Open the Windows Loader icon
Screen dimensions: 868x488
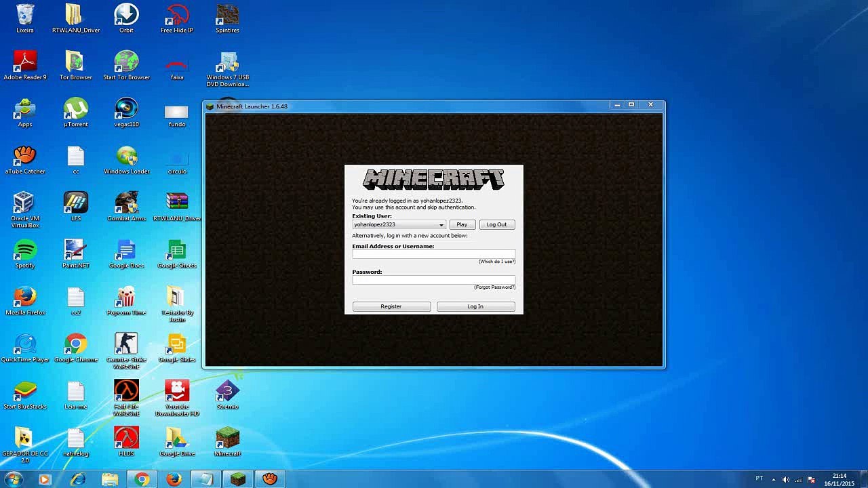tap(126, 157)
